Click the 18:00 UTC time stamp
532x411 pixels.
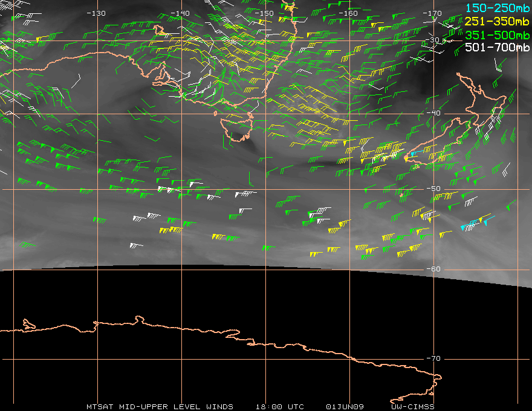279,407
